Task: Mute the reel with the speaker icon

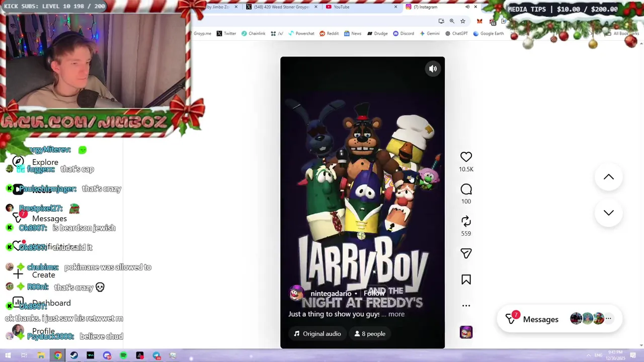Action: (x=433, y=69)
